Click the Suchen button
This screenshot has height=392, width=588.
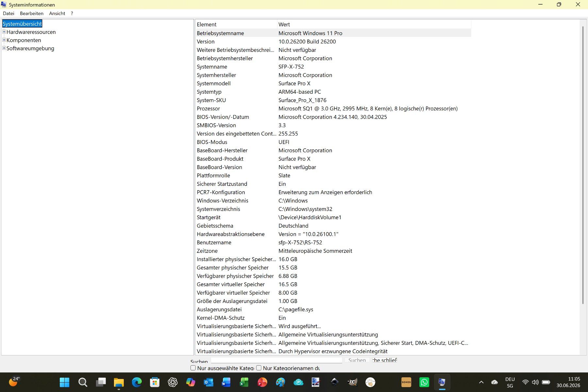click(357, 360)
